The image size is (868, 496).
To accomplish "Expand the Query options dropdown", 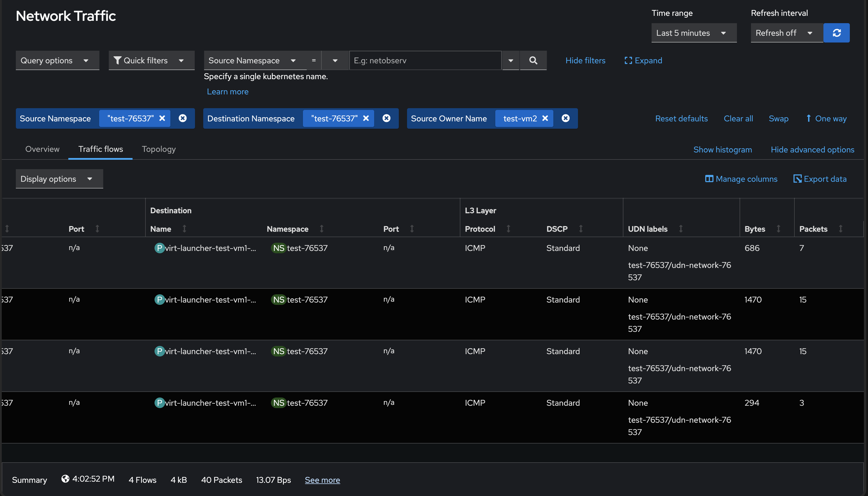I will (x=57, y=60).
